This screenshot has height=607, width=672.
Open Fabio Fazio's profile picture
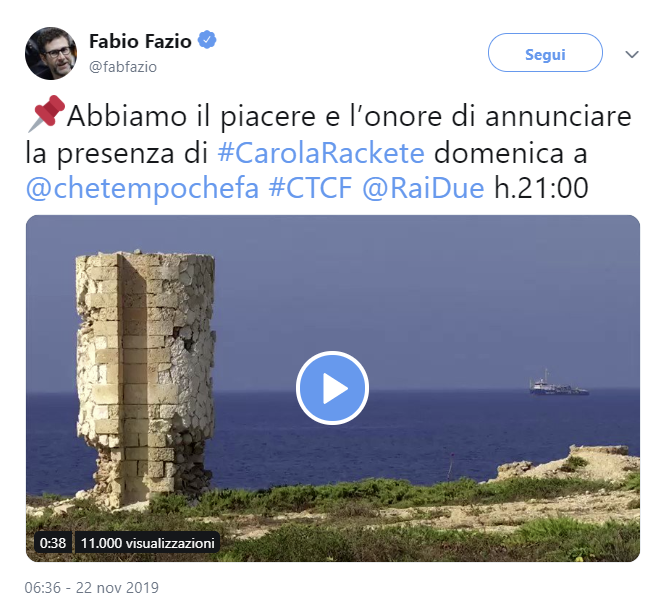(51, 53)
